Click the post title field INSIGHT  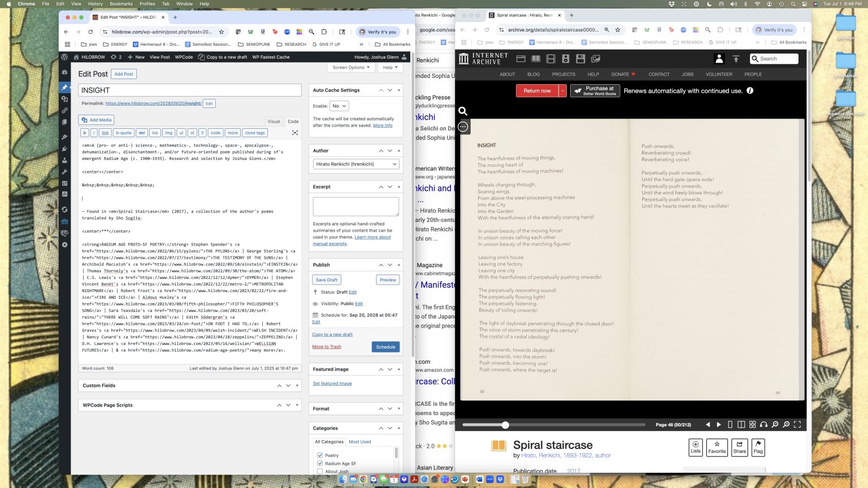click(190, 90)
